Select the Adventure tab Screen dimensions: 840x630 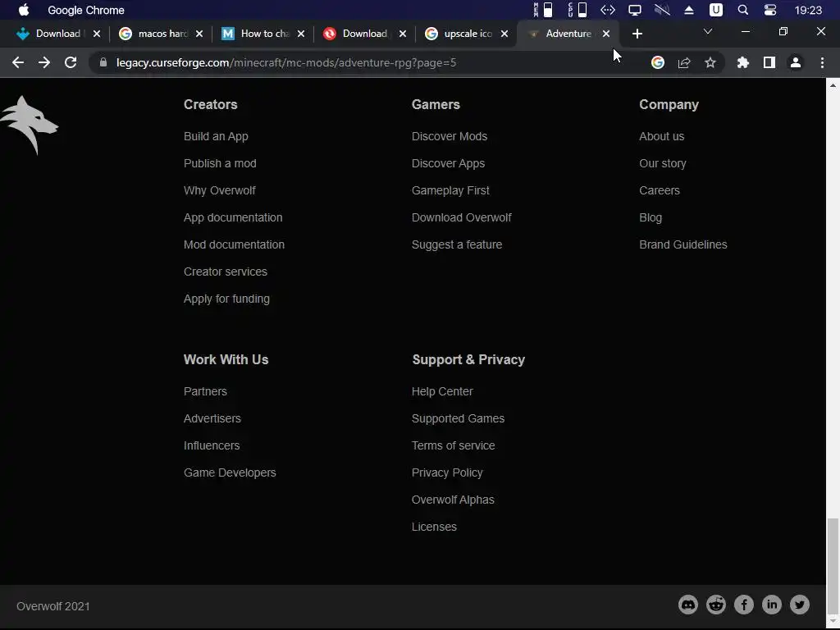[x=568, y=34]
